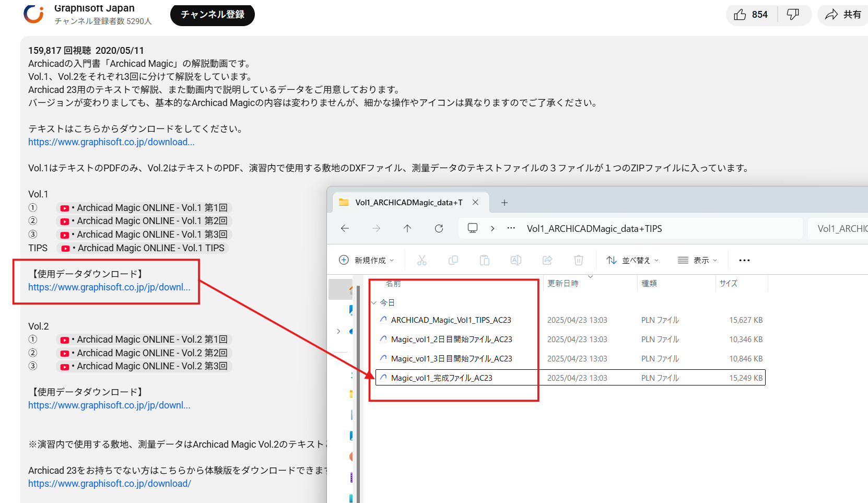The width and height of the screenshot is (868, 503).
Task: Go back in File Explorer
Action: click(x=345, y=228)
